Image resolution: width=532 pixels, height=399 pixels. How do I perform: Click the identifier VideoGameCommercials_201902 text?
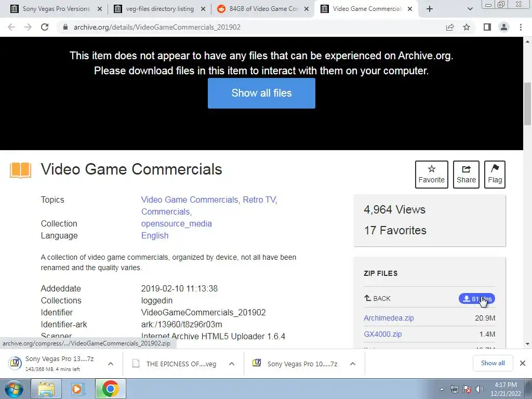pyautogui.click(x=203, y=312)
